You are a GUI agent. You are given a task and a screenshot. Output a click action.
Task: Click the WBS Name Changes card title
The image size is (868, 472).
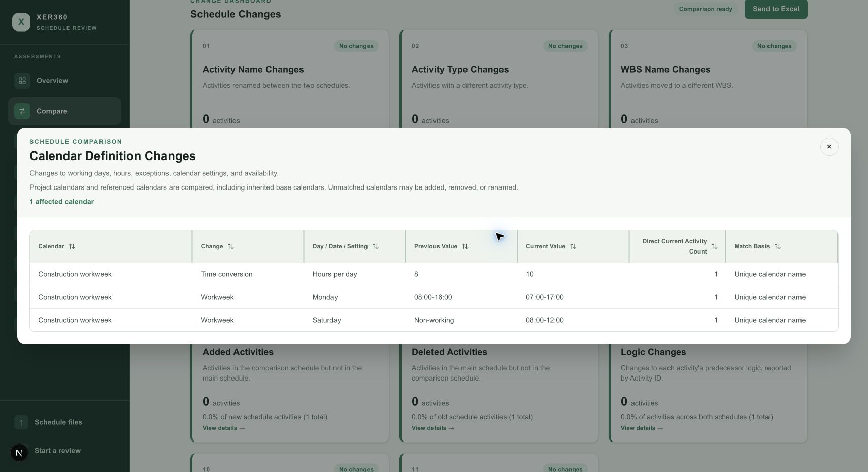(665, 70)
